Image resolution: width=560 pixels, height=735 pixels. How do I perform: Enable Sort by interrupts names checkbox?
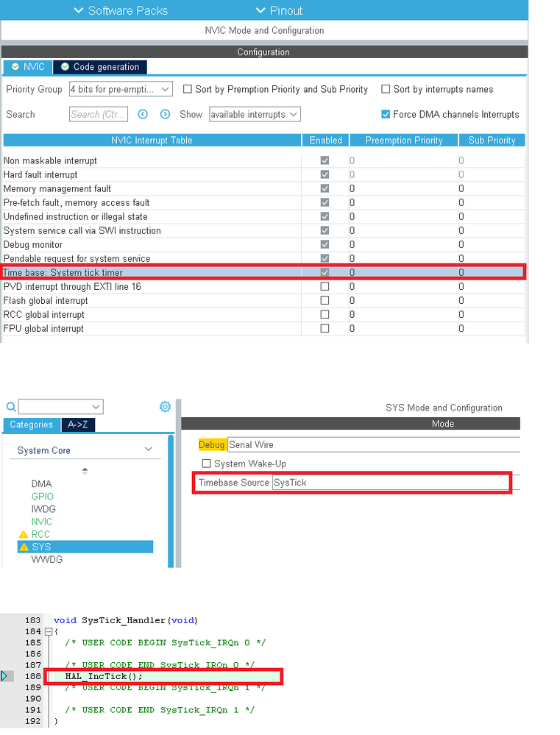point(386,89)
